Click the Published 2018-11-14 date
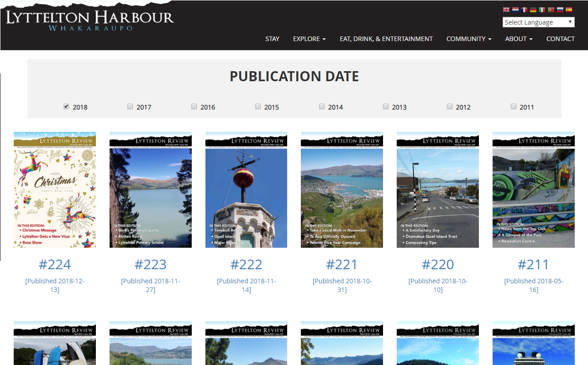 pos(247,285)
